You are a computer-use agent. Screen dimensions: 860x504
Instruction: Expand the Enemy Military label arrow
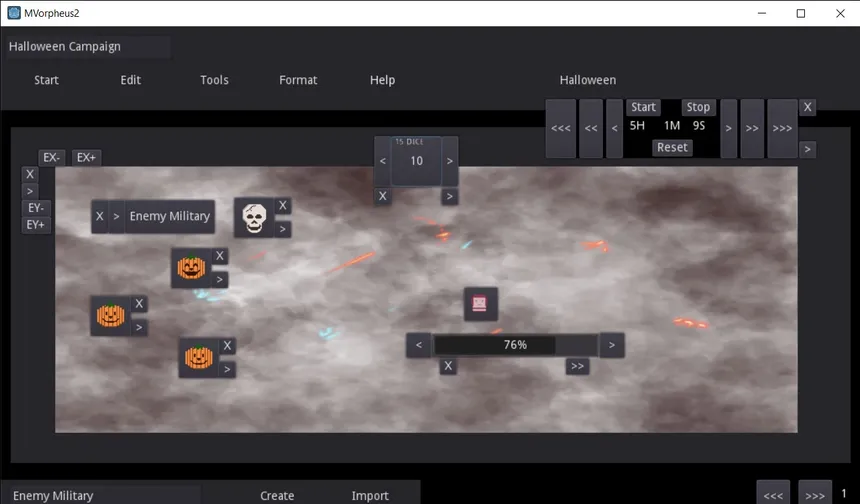[x=116, y=217]
